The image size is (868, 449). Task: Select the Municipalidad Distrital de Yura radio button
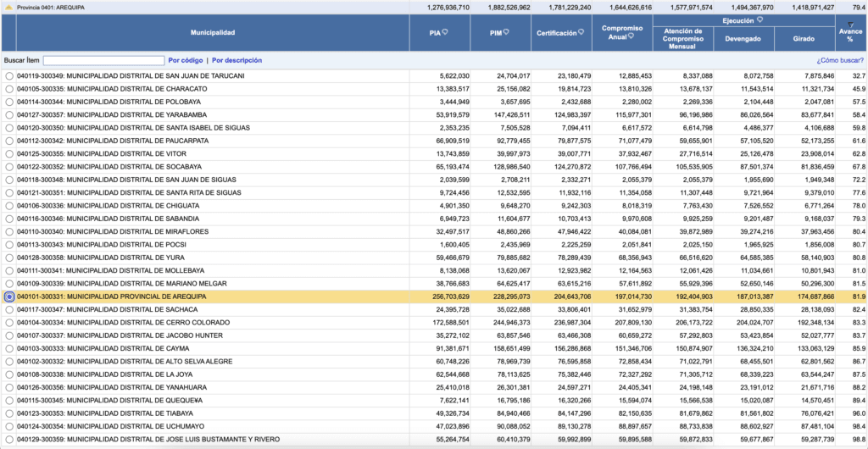point(9,257)
